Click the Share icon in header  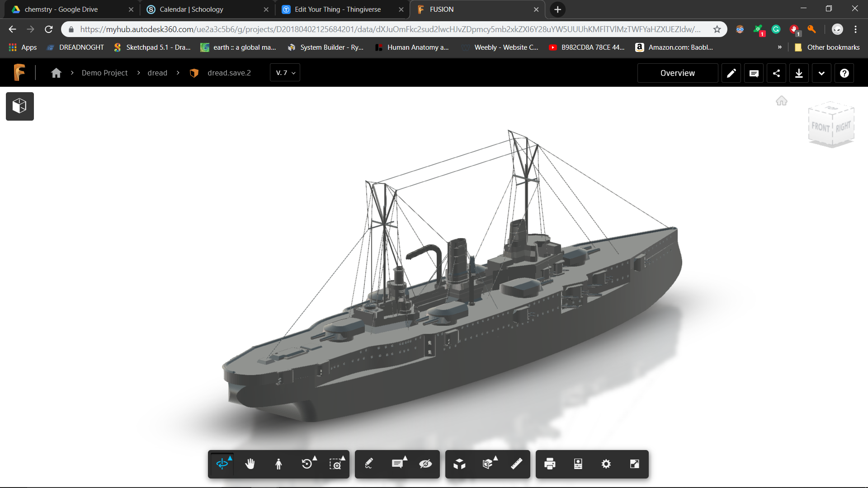[x=777, y=73]
